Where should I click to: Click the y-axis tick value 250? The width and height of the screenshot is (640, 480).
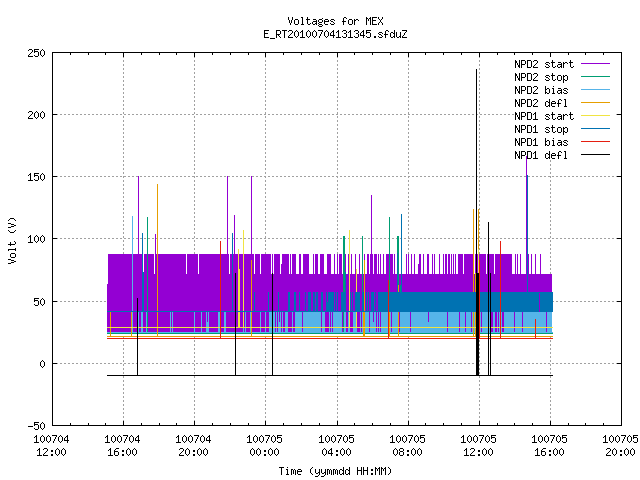pos(36,53)
